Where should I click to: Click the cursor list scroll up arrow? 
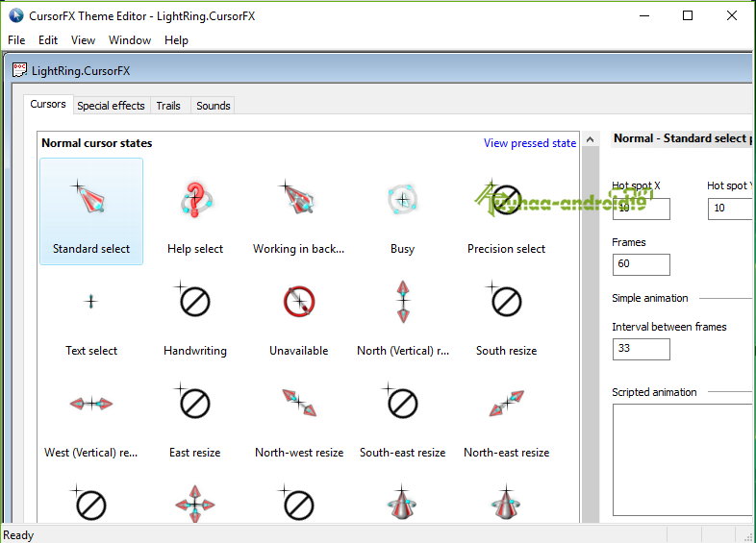pyautogui.click(x=591, y=139)
